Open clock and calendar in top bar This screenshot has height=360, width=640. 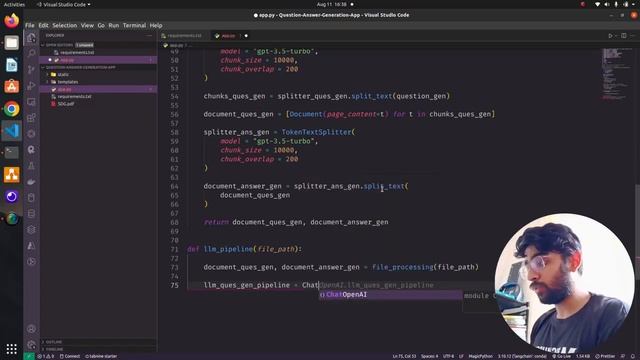[332, 4]
